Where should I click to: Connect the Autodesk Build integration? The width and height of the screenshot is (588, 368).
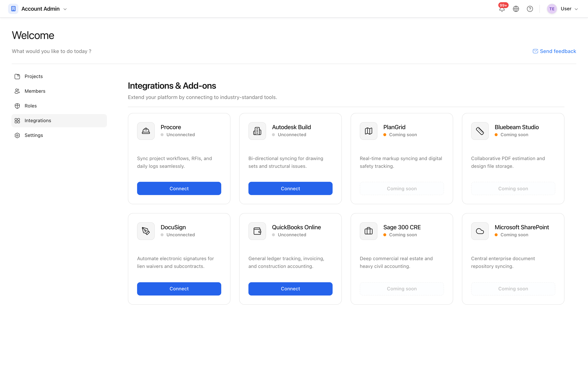(x=290, y=188)
